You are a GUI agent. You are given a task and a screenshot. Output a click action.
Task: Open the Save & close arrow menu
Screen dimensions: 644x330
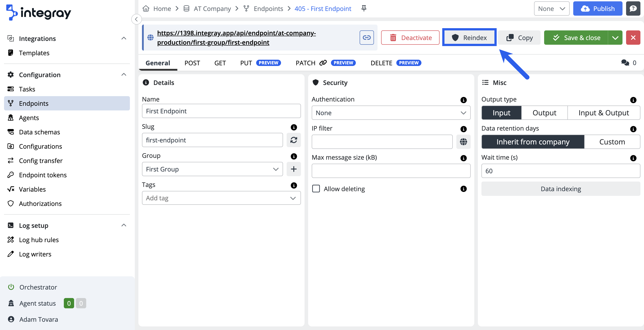(615, 38)
